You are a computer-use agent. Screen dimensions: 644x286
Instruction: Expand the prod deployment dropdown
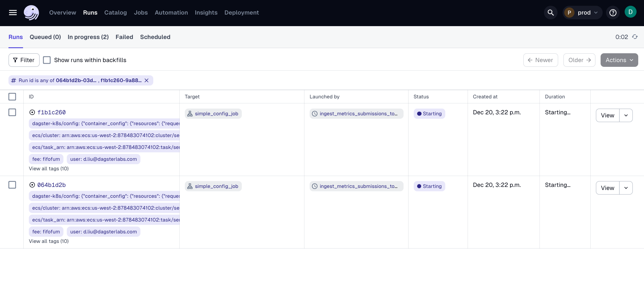tap(582, 13)
